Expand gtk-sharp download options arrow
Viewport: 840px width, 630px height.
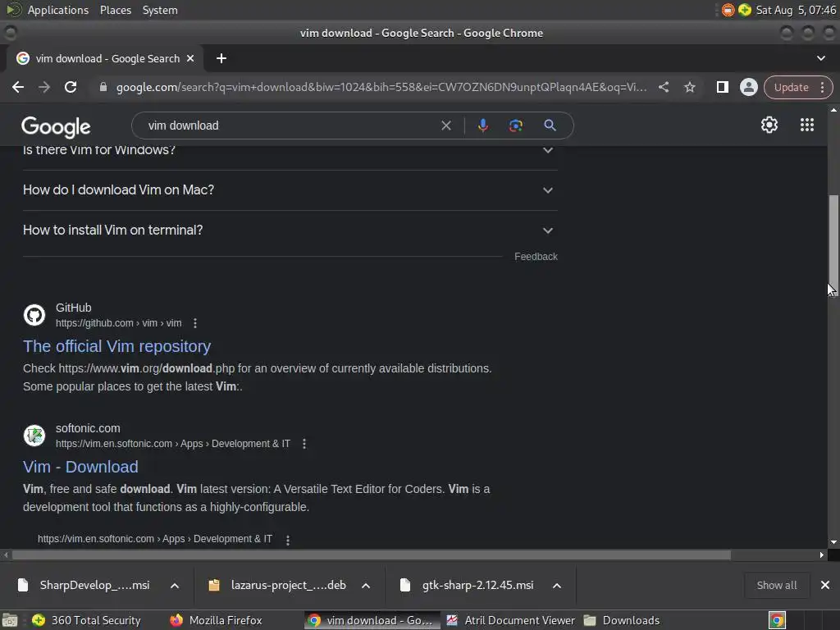tap(557, 586)
